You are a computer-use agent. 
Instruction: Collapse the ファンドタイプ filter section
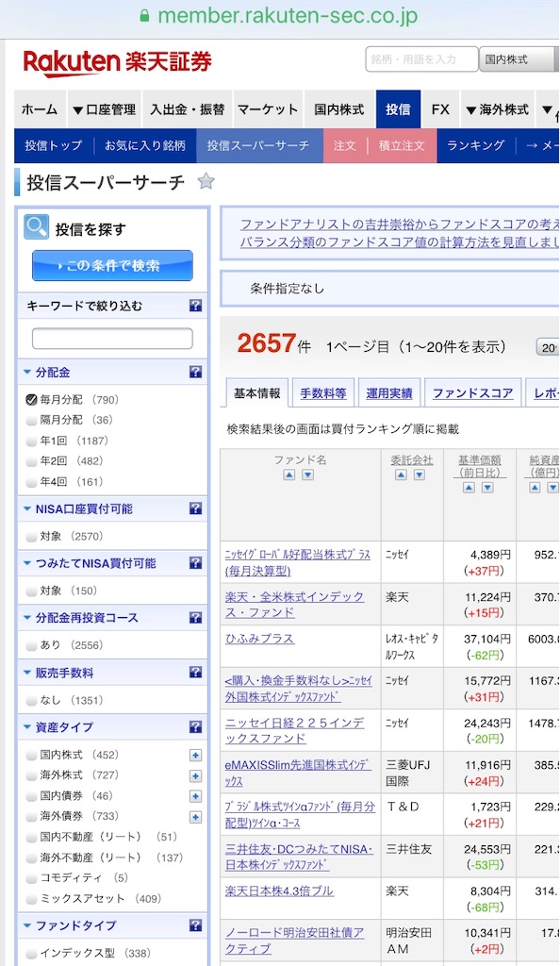(x=27, y=925)
